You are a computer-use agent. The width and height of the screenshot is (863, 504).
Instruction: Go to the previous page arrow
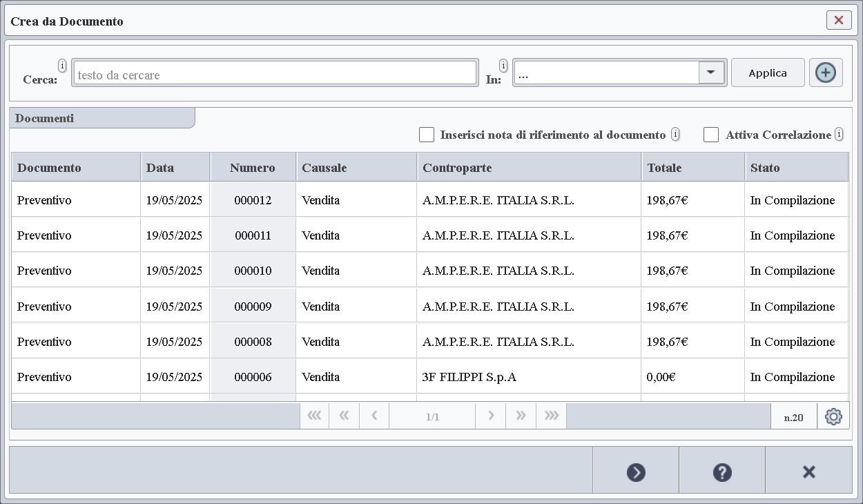[x=374, y=416]
